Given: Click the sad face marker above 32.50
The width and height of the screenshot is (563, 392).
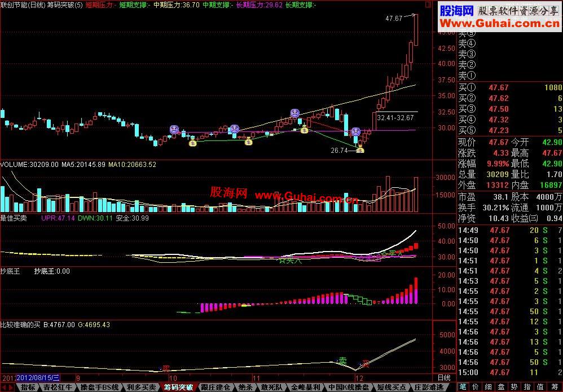Looking at the screenshot, I should coord(295,113).
